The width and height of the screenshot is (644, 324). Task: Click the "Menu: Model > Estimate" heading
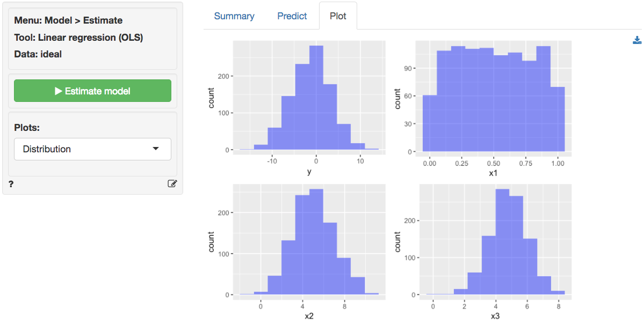[68, 21]
